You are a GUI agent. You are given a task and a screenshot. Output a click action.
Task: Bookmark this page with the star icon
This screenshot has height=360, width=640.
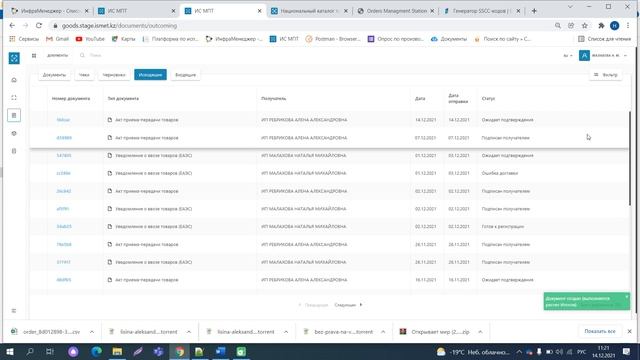584,25
